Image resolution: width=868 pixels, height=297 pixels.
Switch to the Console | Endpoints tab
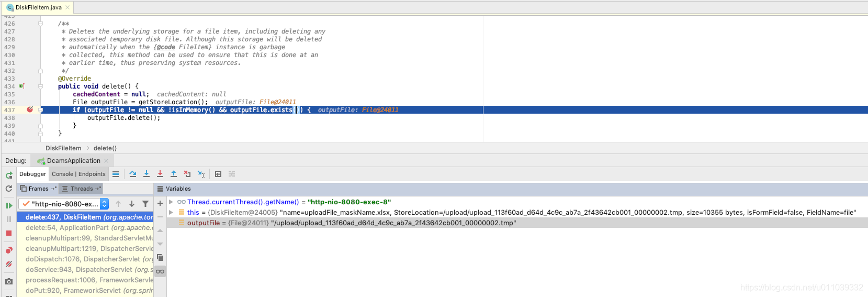(x=78, y=174)
